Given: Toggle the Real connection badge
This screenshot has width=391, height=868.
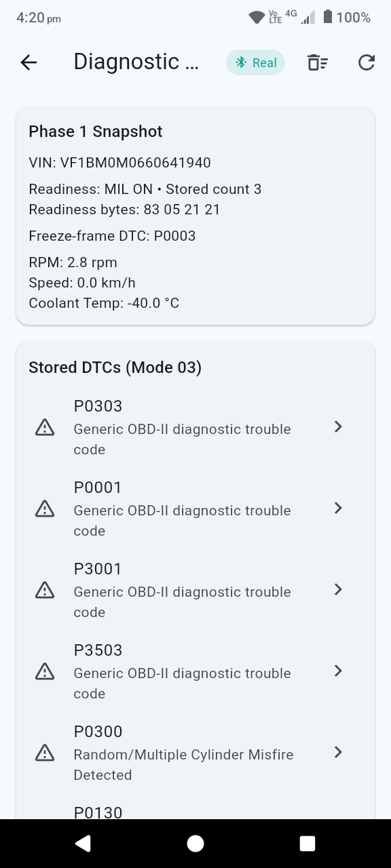Looking at the screenshot, I should coord(255,62).
